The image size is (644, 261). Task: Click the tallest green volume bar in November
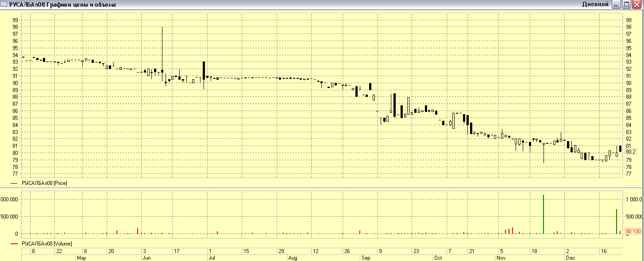(x=544, y=214)
